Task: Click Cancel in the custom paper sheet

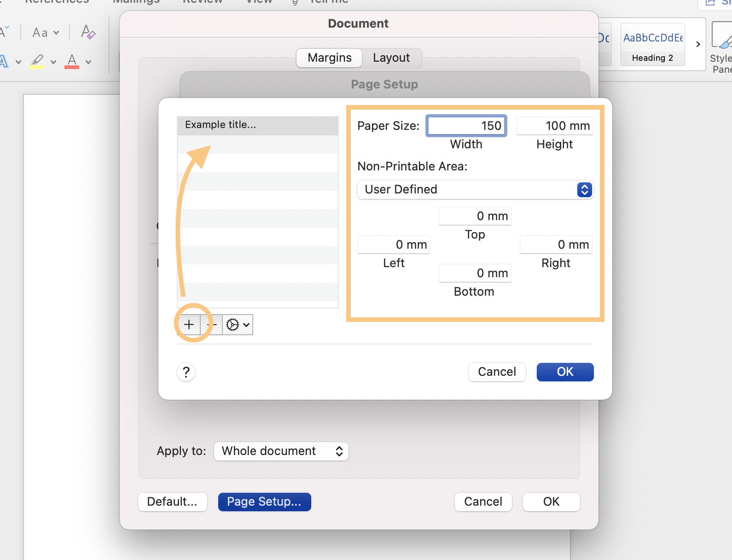Action: click(497, 372)
